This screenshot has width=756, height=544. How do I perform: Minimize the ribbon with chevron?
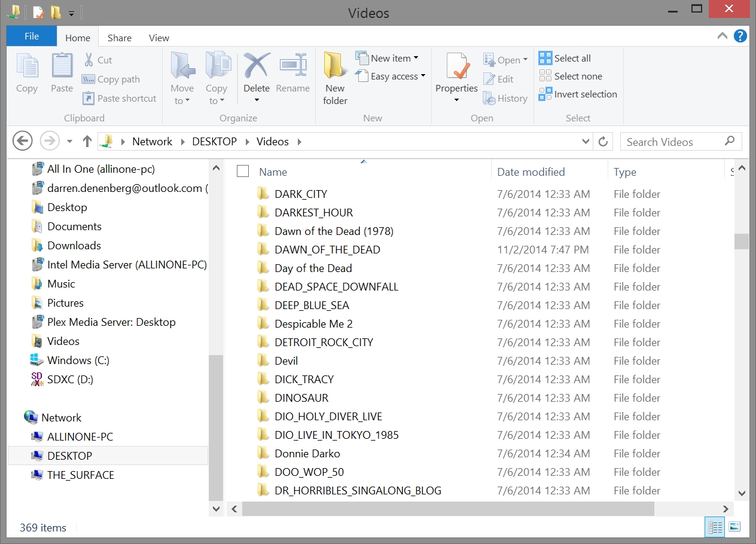tap(722, 36)
